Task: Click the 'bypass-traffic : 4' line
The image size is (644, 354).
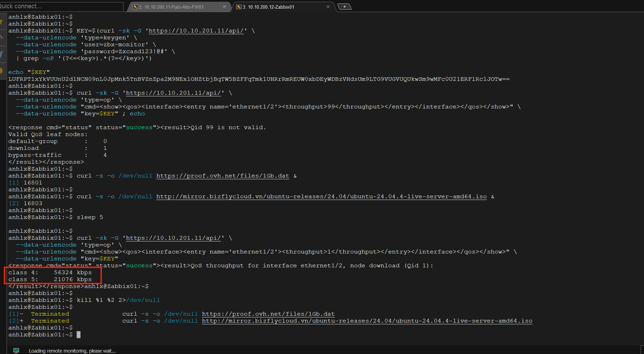Action: pos(58,155)
